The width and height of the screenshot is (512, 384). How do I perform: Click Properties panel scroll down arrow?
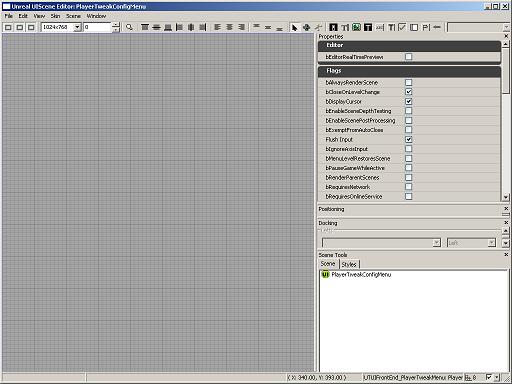click(506, 197)
